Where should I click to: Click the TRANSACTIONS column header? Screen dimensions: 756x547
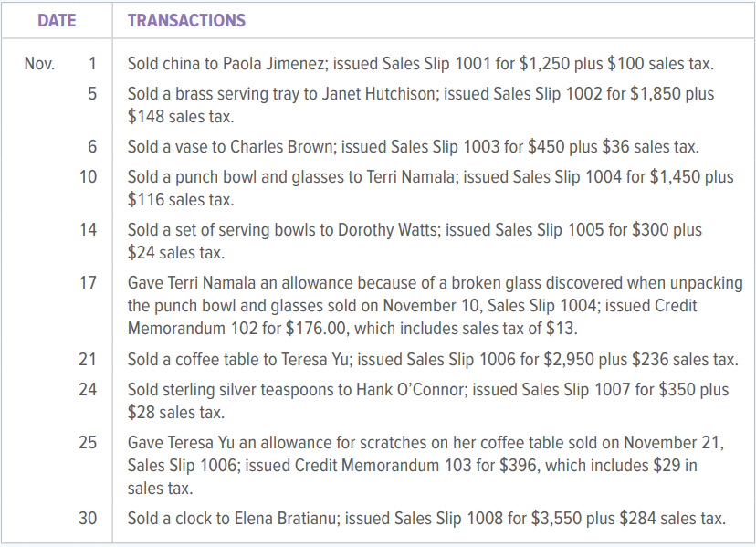[x=186, y=20]
